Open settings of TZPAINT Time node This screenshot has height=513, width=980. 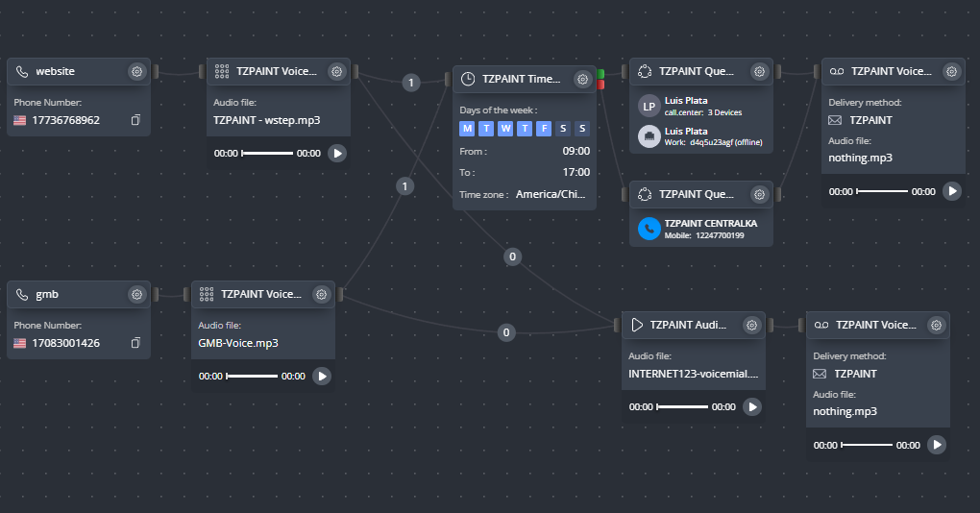pyautogui.click(x=582, y=79)
